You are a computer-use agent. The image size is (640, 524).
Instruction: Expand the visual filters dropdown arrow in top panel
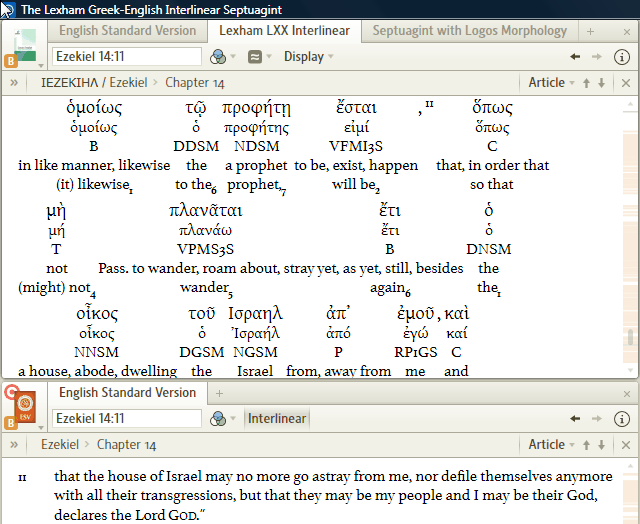coord(233,56)
